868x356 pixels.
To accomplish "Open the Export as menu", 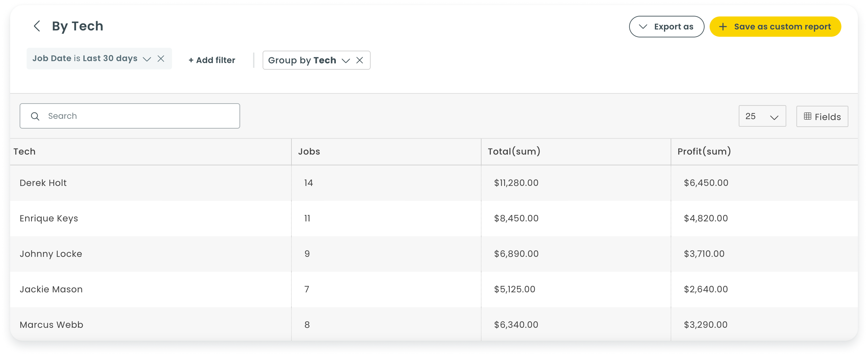I will pos(666,27).
